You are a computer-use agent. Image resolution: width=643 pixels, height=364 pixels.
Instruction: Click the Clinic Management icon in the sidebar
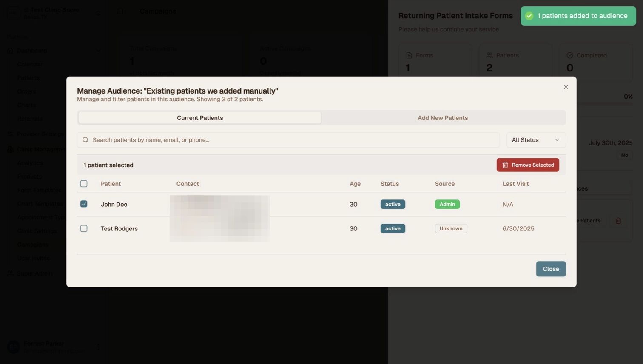point(10,149)
